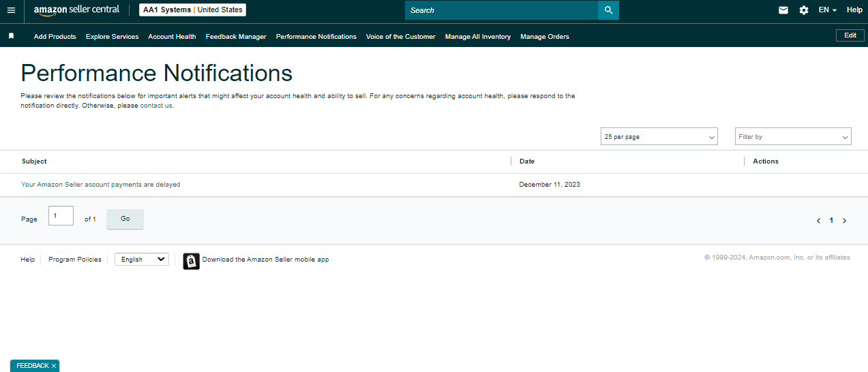Click the Date column header
Image resolution: width=868 pixels, height=372 pixels.
click(527, 161)
